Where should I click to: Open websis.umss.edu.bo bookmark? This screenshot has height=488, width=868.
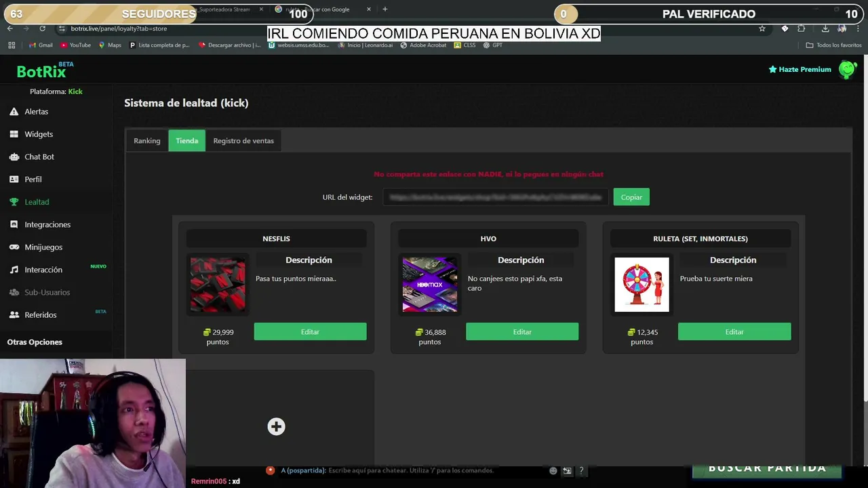click(x=298, y=45)
